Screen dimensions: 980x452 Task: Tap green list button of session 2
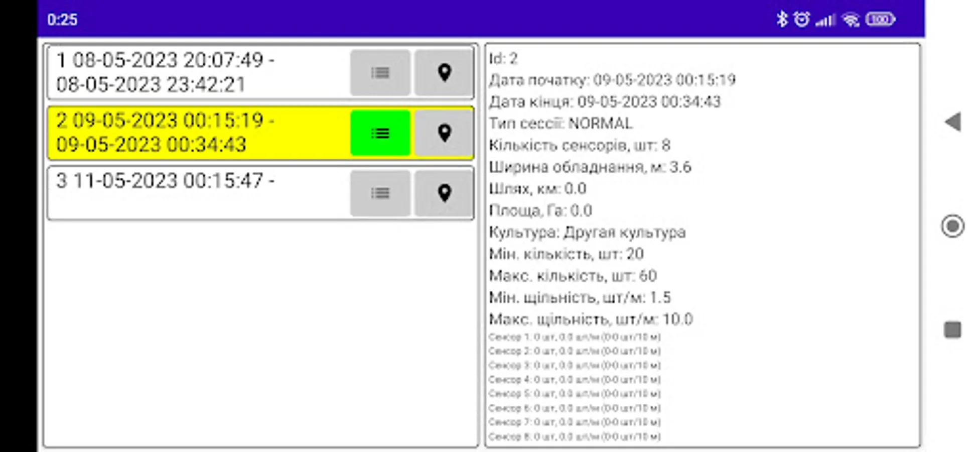click(x=380, y=133)
